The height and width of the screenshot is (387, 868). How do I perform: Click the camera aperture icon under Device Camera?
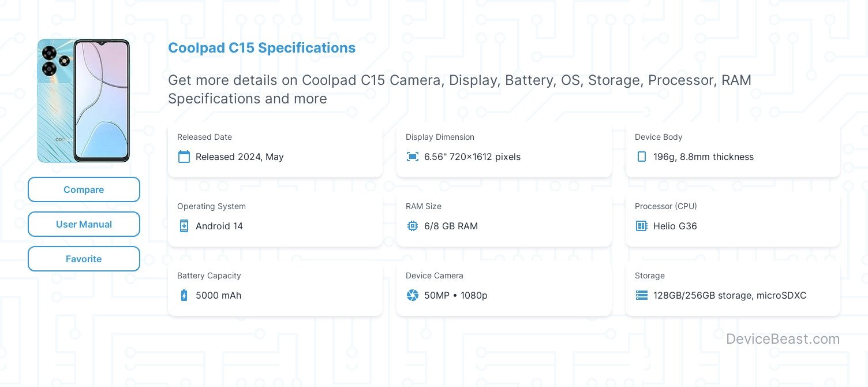413,295
